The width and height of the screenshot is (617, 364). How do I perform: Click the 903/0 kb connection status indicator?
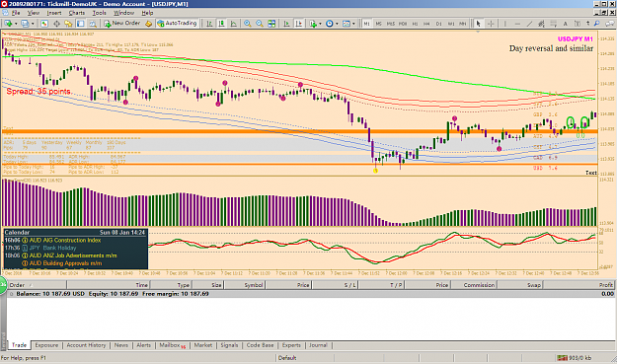point(575,358)
